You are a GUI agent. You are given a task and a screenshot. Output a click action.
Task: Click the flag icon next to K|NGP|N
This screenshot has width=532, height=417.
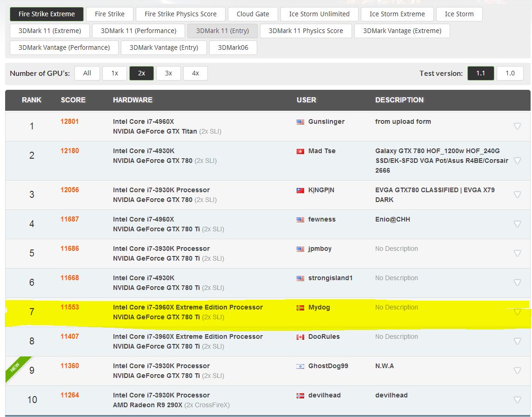click(x=300, y=190)
